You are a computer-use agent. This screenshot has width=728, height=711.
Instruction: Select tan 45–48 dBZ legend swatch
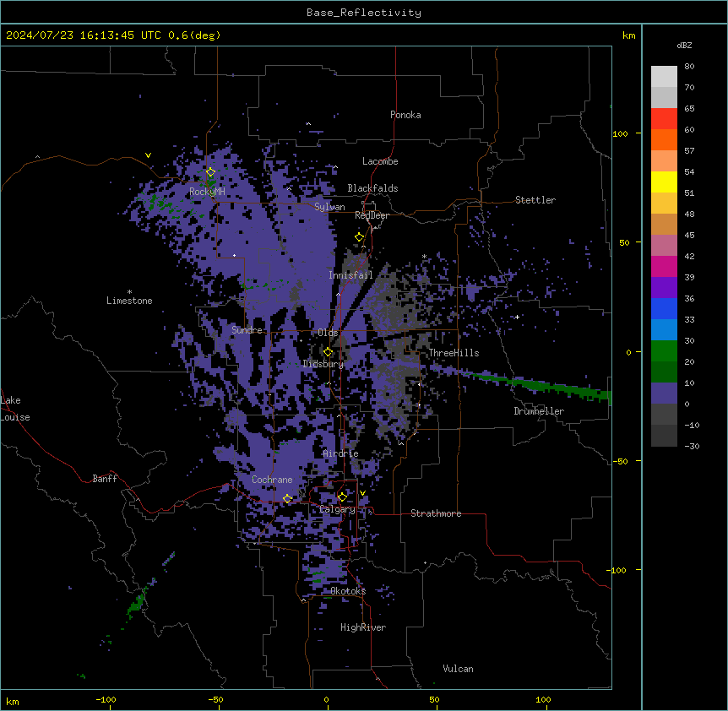pos(664,224)
